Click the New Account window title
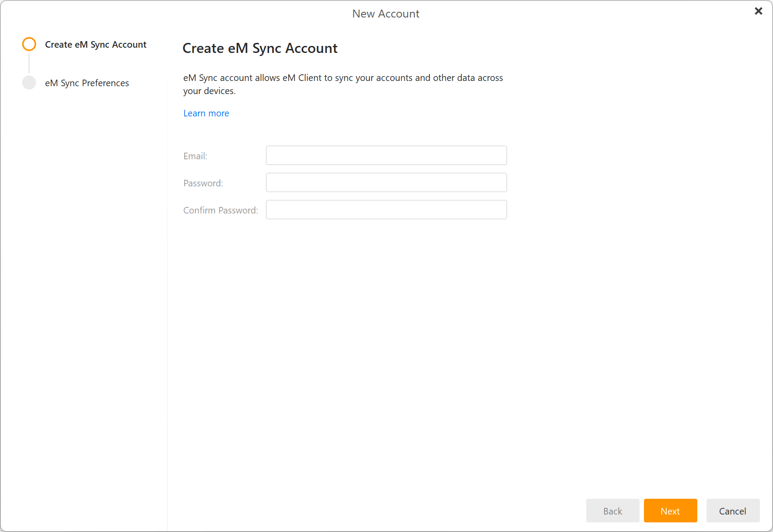Image resolution: width=773 pixels, height=532 pixels. 386,14
